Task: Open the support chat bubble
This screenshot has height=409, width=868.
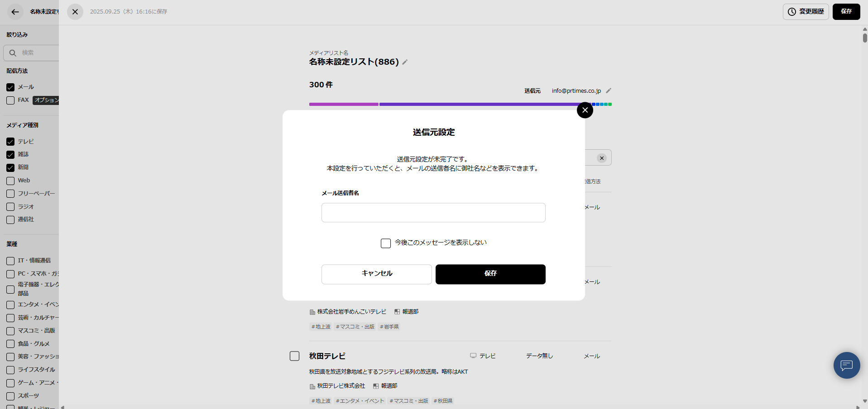Action: pos(846,366)
